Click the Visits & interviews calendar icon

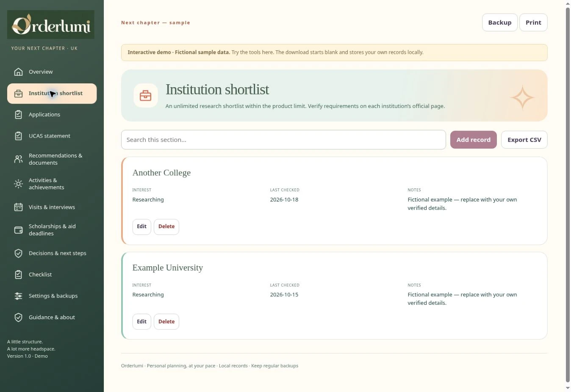click(x=18, y=207)
